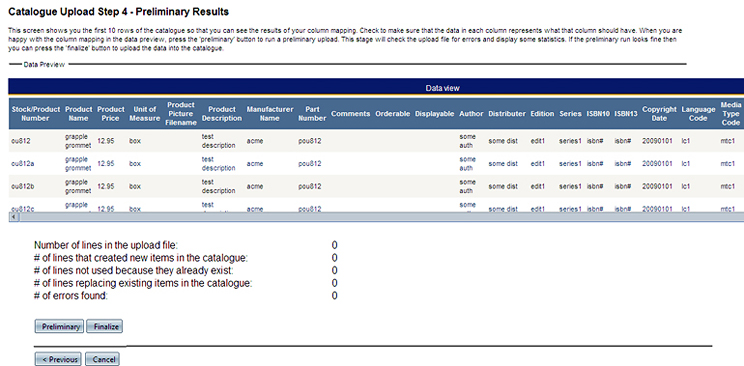
Task: Click the Preliminary button
Action: pyautogui.click(x=59, y=327)
